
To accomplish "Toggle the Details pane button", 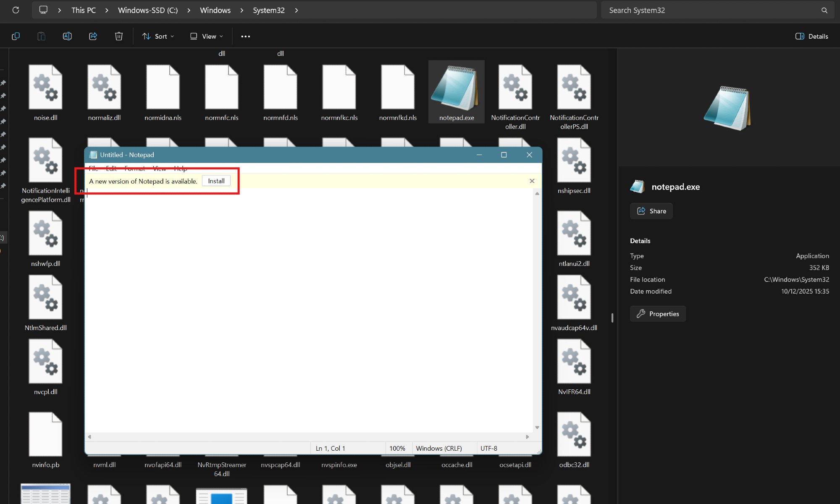I will point(811,37).
